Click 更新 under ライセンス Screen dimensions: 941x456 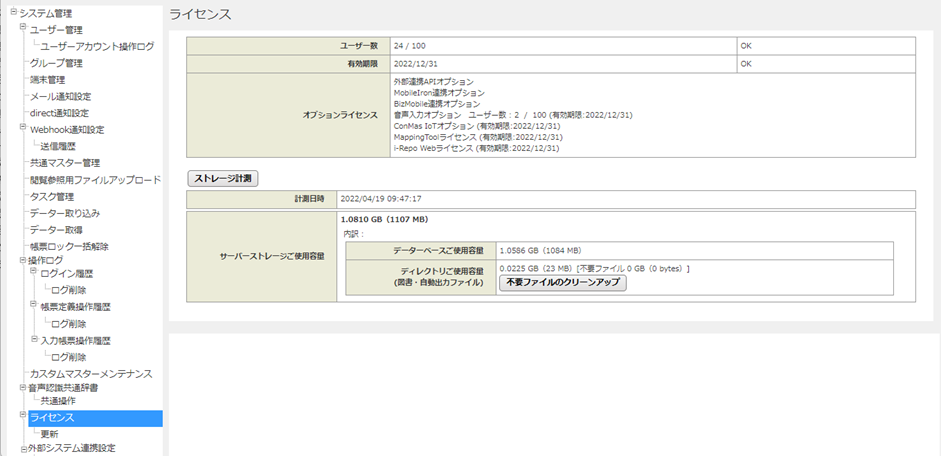pos(49,434)
